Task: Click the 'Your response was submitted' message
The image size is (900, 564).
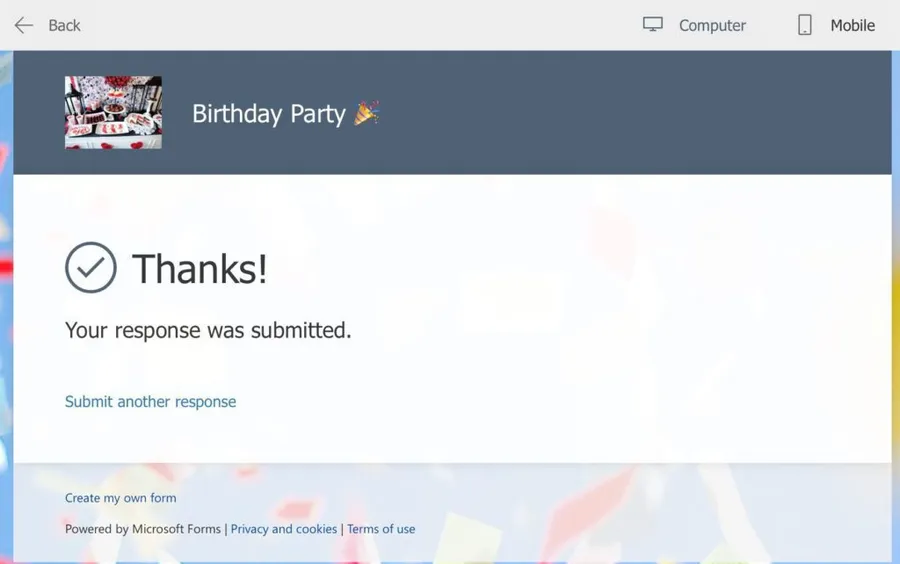Action: (208, 330)
